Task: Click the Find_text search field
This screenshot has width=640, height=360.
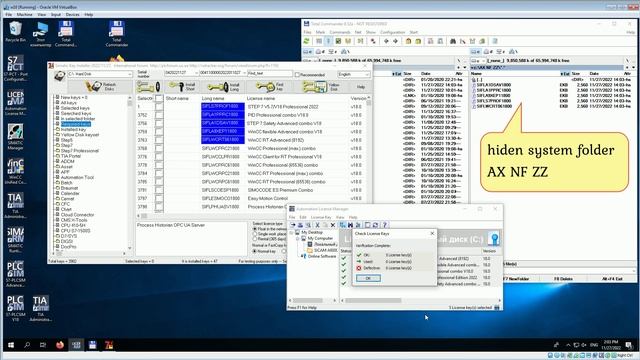Action: click(270, 73)
